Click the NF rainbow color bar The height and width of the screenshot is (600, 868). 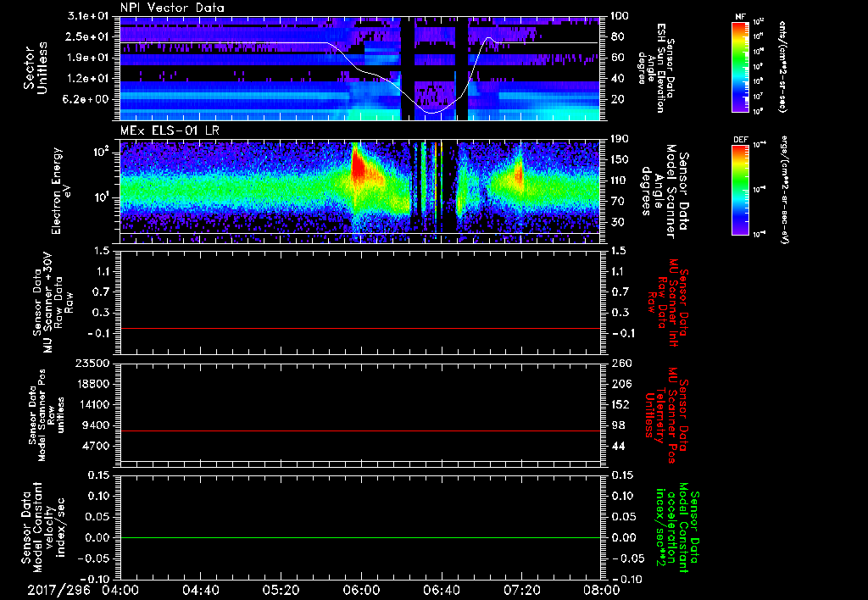coord(741,66)
